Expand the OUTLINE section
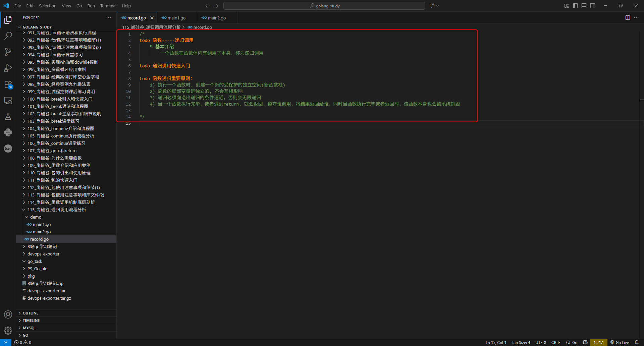The width and height of the screenshot is (644, 346). tap(66, 313)
